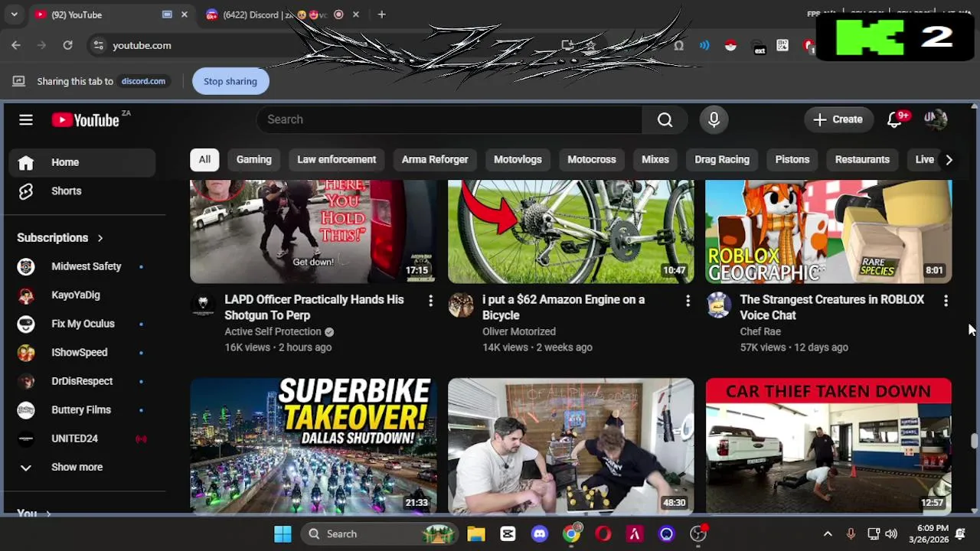Click the search magnifier button

point(665,119)
